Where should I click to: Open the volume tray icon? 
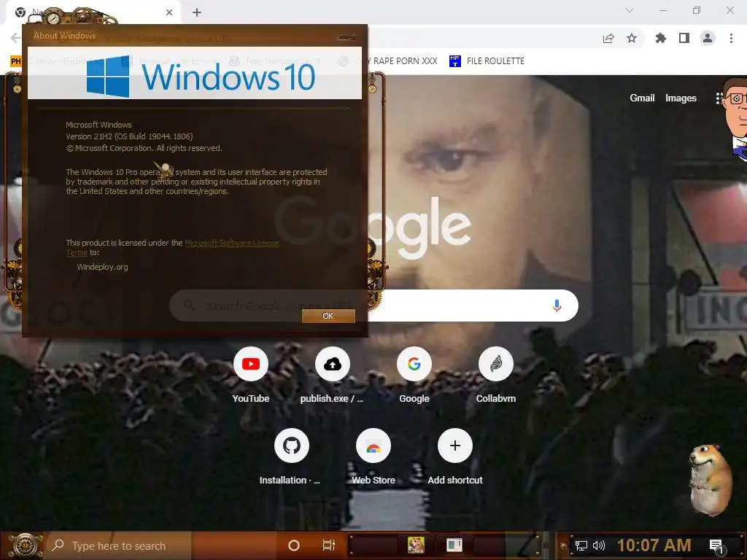point(599,545)
